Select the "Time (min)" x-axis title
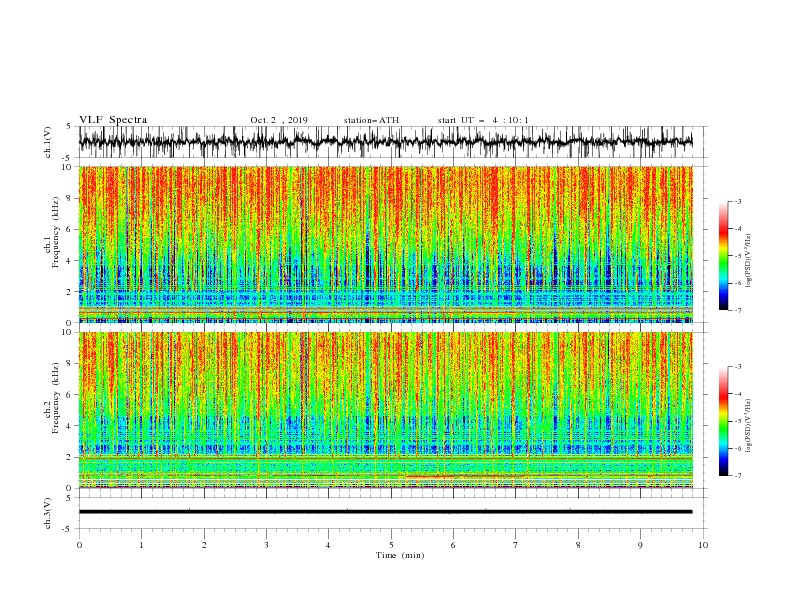 pos(400,555)
